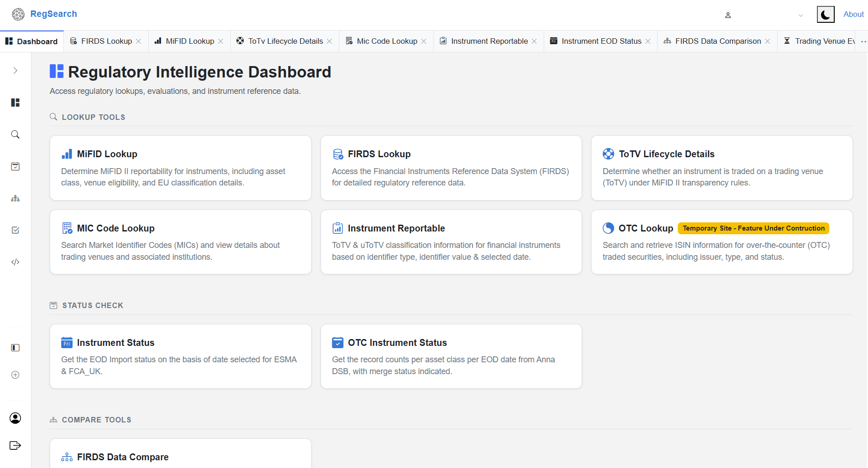Screen dimensions: 868x468
Task: Close the Instrument Reportable tab
Action: pos(534,41)
